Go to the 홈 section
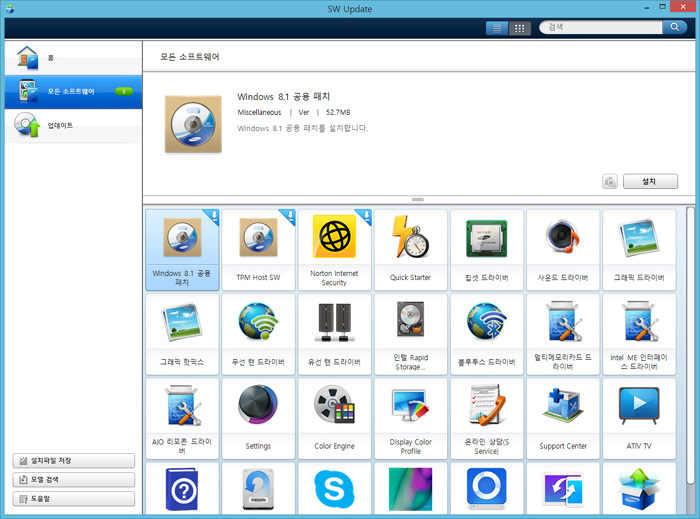Image resolution: width=700 pixels, height=519 pixels. [x=73, y=58]
